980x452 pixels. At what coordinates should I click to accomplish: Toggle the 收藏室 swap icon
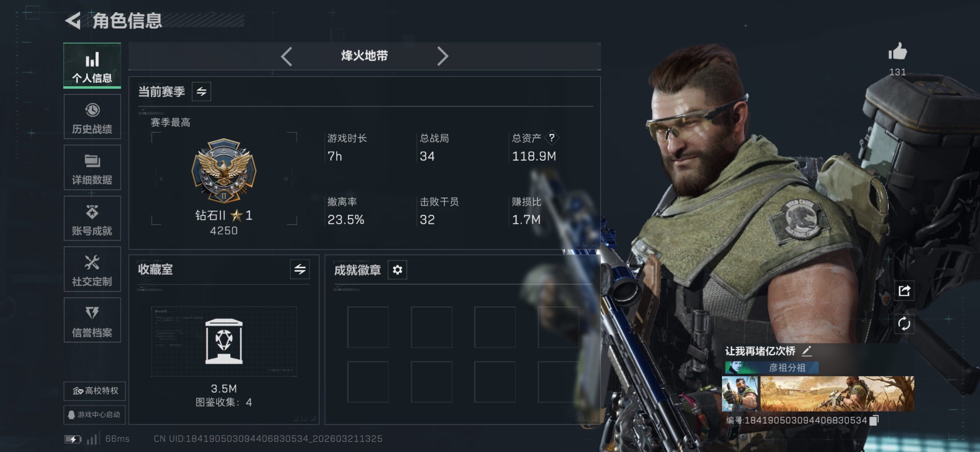tap(300, 269)
